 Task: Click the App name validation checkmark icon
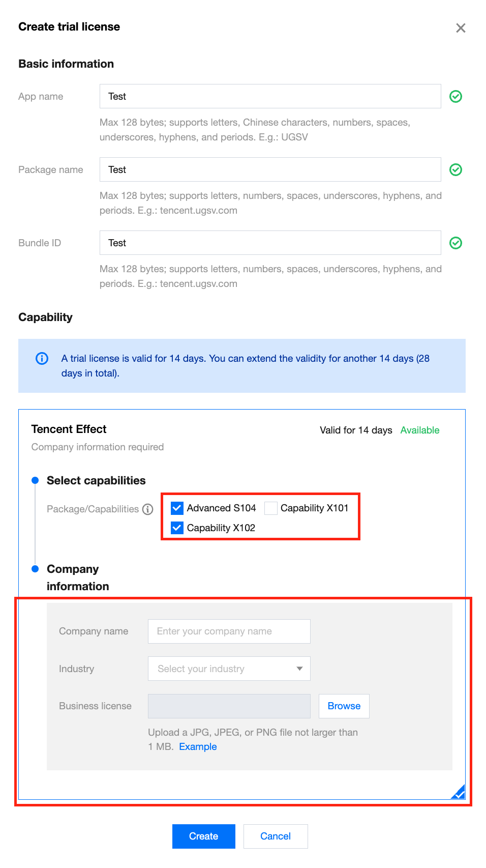(455, 96)
